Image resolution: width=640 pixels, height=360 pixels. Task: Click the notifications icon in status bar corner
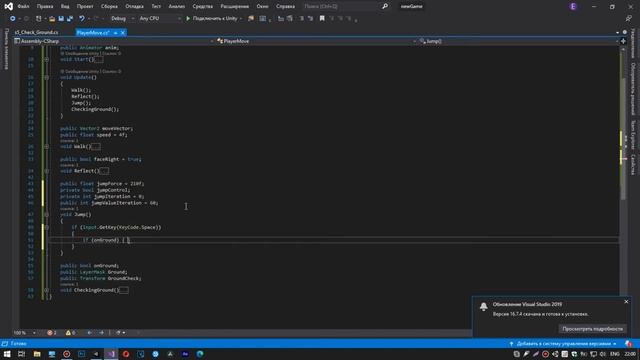(629, 344)
